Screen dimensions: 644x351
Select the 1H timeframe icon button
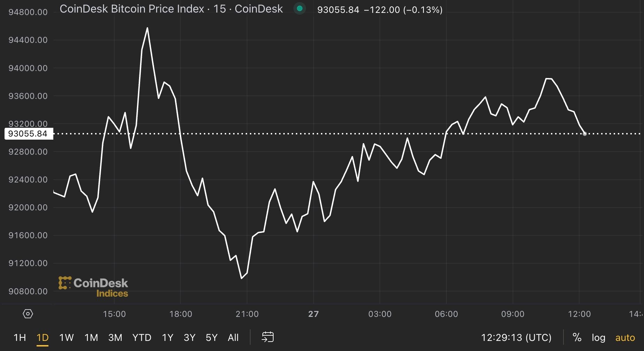20,337
